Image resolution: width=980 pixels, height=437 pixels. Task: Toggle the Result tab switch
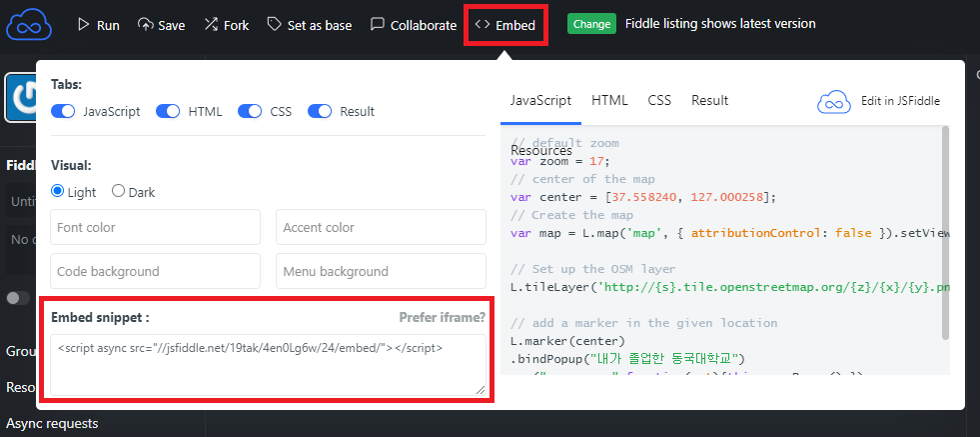(320, 111)
